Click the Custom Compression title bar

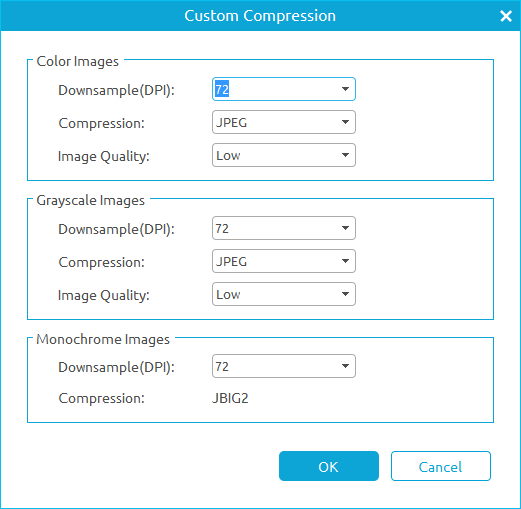tap(260, 16)
